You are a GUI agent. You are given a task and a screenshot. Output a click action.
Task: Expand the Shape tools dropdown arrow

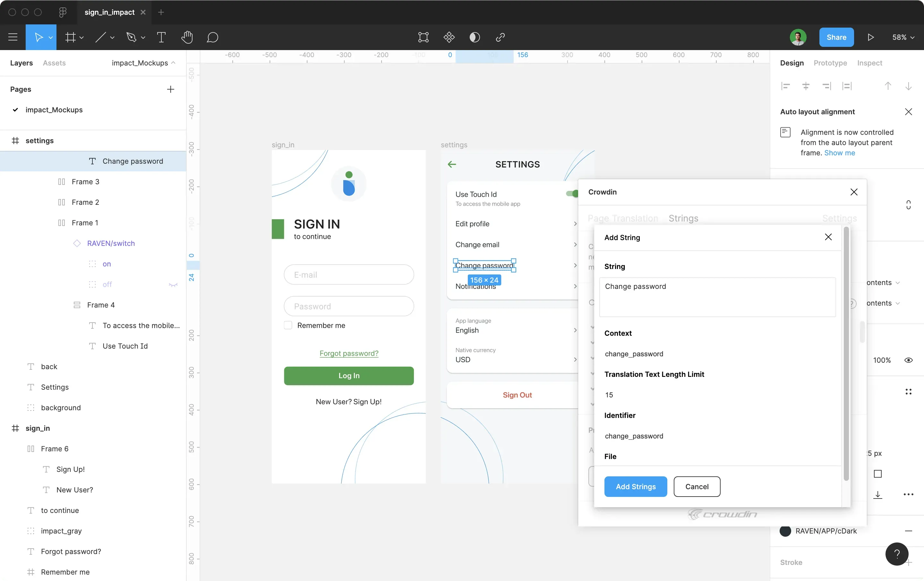tap(113, 37)
